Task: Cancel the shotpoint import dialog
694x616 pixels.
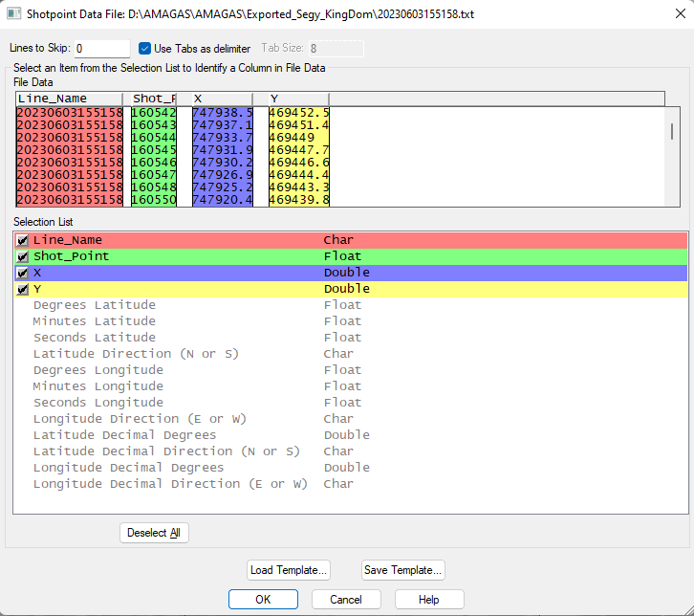Action: (346, 600)
